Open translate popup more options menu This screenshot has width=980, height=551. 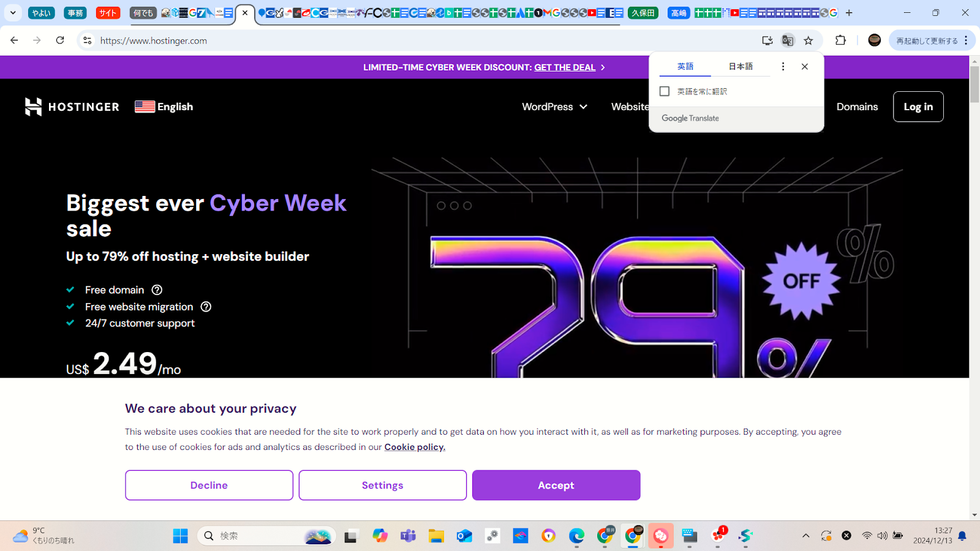click(x=783, y=67)
